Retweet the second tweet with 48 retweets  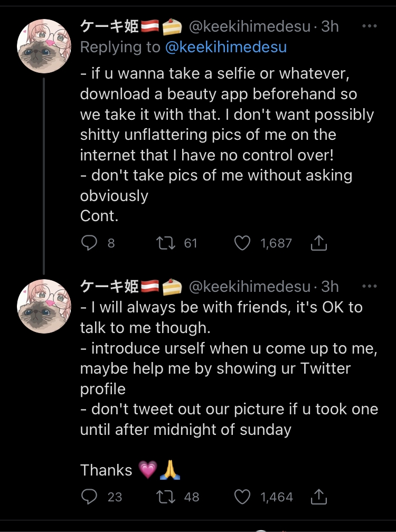pos(165,497)
